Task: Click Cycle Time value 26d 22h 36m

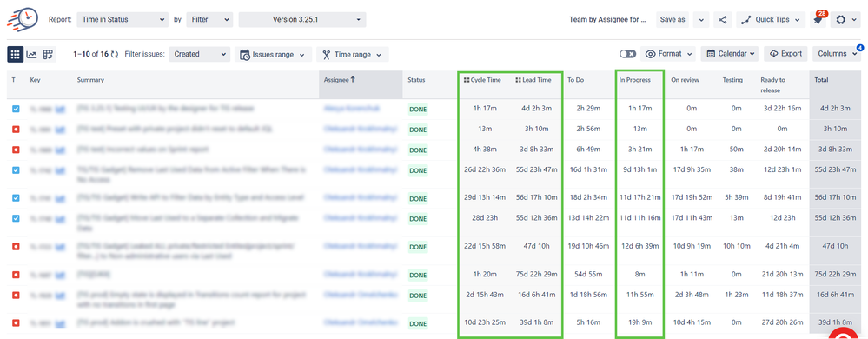Action: point(484,170)
